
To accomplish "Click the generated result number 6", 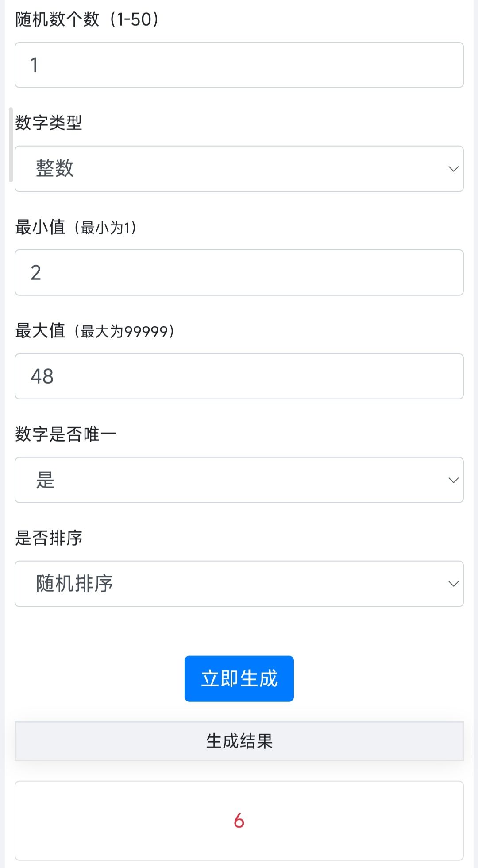I will tap(239, 821).
